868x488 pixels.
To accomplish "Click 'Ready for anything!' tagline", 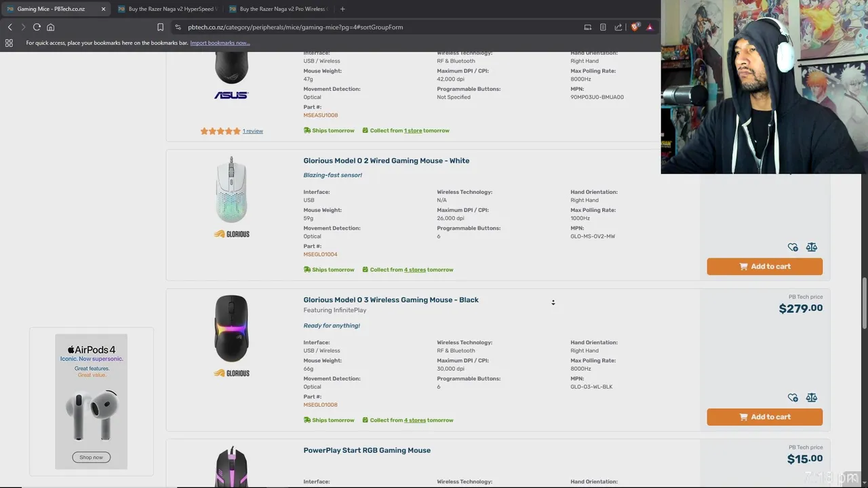I will pos(332,325).
